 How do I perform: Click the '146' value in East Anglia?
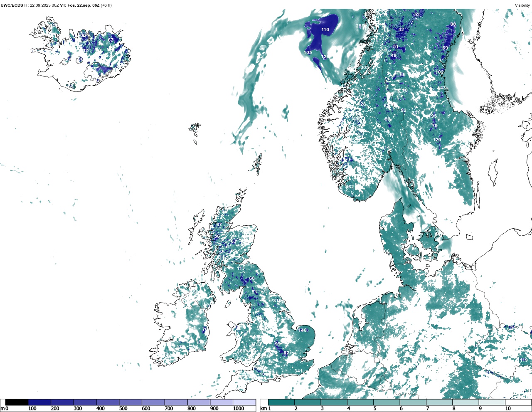point(303,330)
